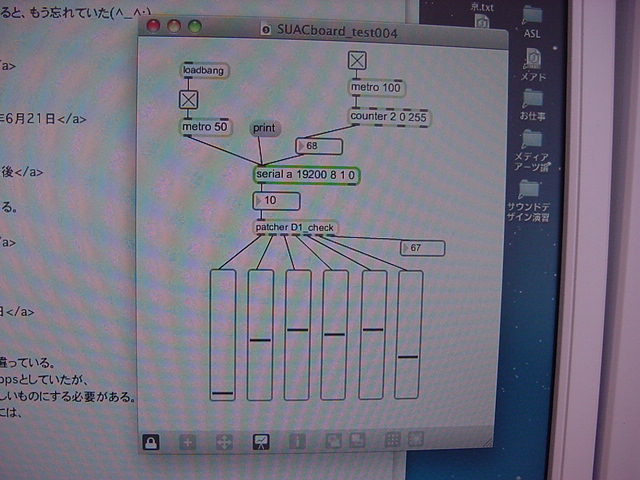Click the fifth vertical slider
This screenshot has height=480, width=640.
click(x=373, y=334)
